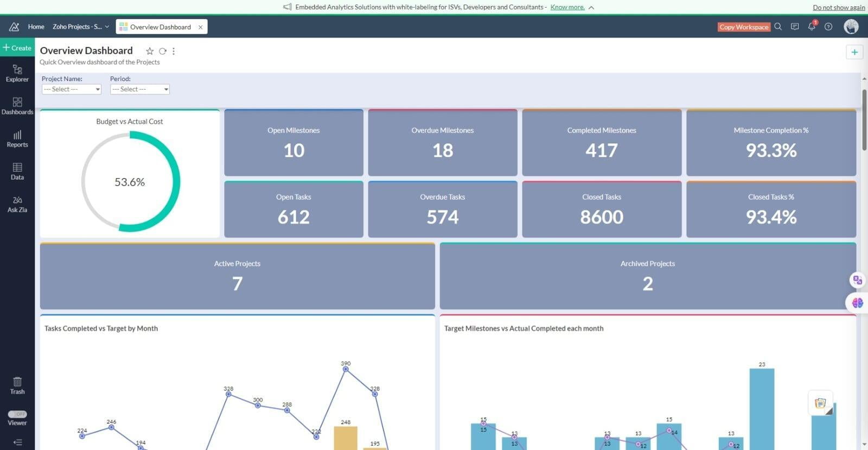
Task: Click the floating clipboard notes icon
Action: pyautogui.click(x=820, y=403)
